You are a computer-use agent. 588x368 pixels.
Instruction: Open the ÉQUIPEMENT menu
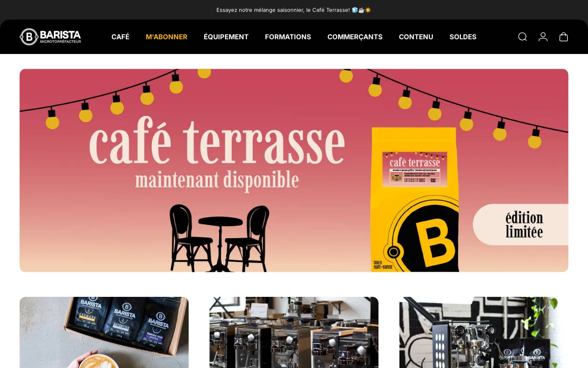(226, 37)
